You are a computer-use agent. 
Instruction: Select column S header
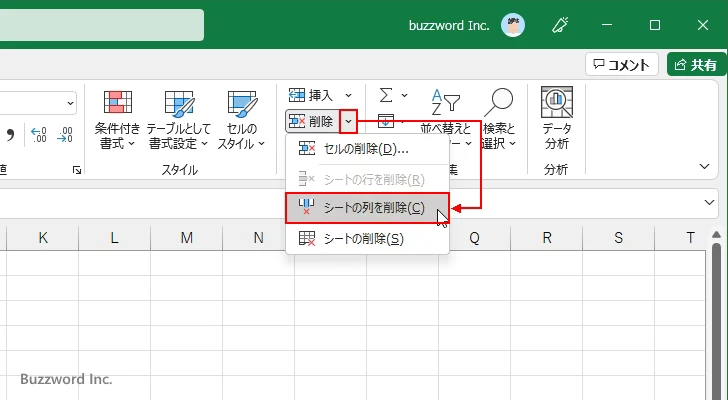(618, 238)
